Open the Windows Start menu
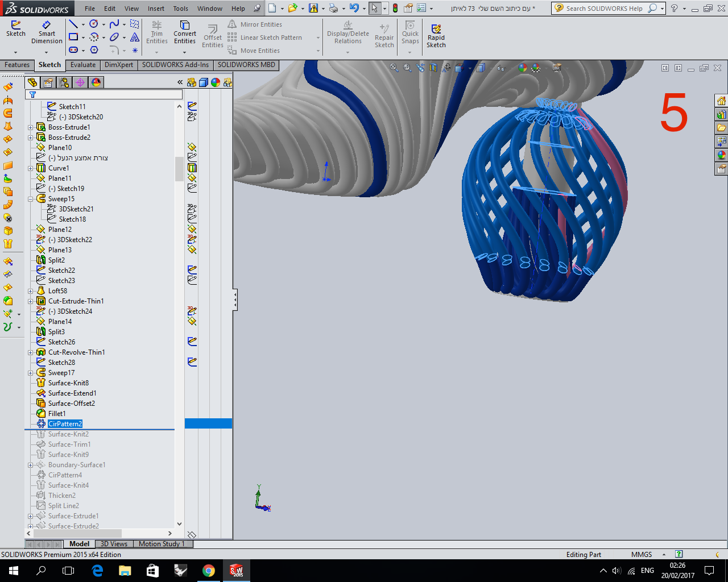Image resolution: width=728 pixels, height=582 pixels. (x=14, y=571)
